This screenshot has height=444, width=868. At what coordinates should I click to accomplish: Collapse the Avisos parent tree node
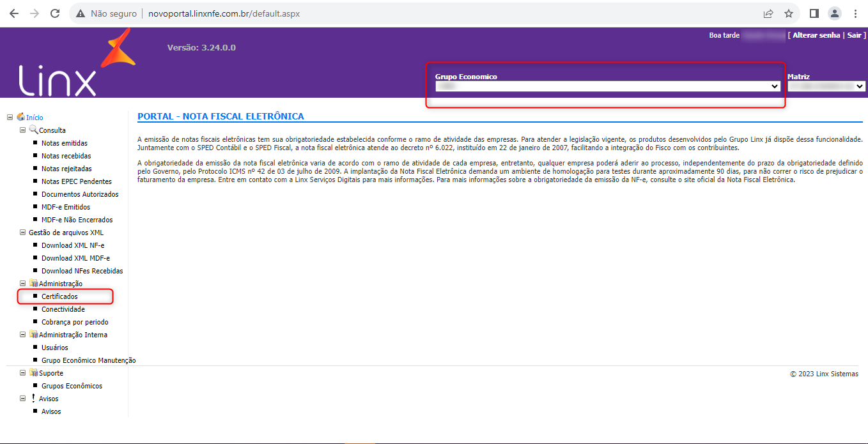point(22,398)
